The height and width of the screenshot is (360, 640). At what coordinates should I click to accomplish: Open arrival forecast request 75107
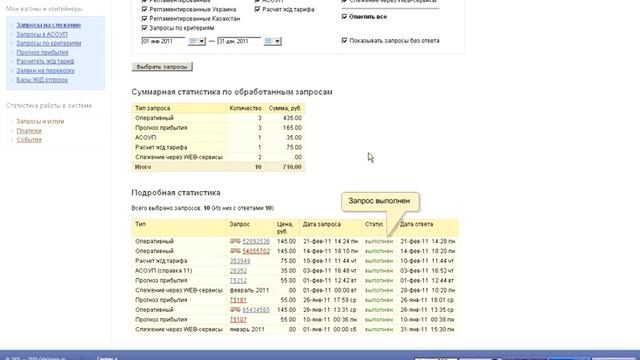[238, 320]
